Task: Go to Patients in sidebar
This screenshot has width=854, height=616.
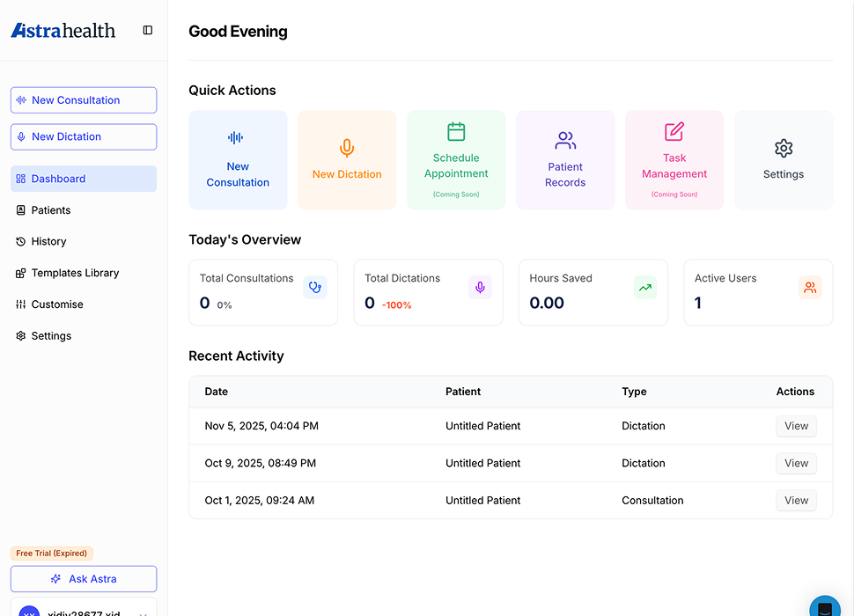Action: tap(51, 210)
